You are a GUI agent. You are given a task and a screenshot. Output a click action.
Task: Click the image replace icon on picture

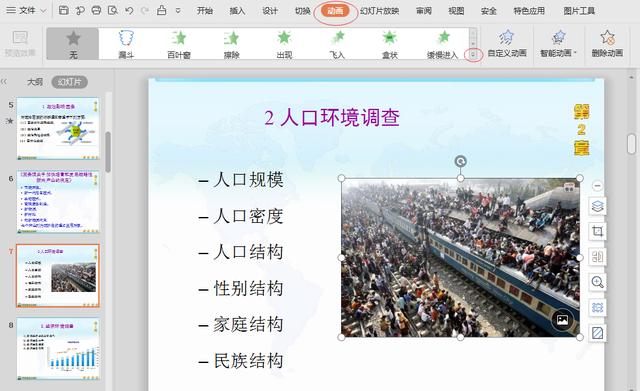(562, 320)
